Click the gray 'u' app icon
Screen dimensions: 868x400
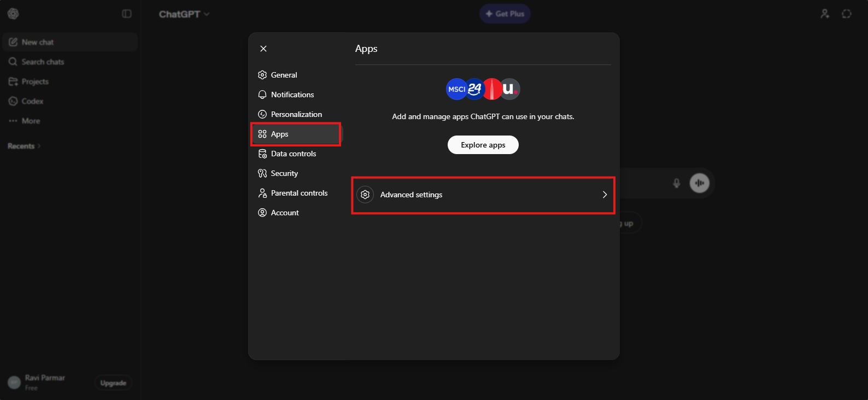click(510, 89)
